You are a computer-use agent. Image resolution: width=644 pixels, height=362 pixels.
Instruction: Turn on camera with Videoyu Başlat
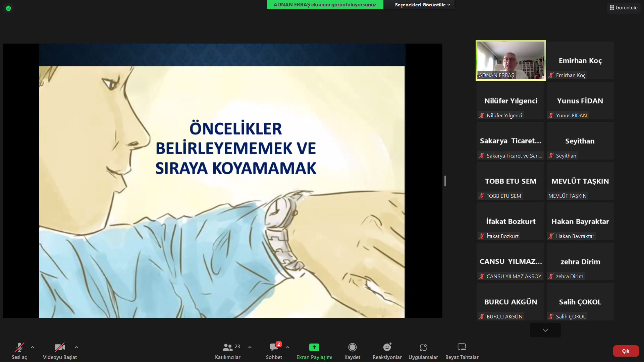pos(60,351)
